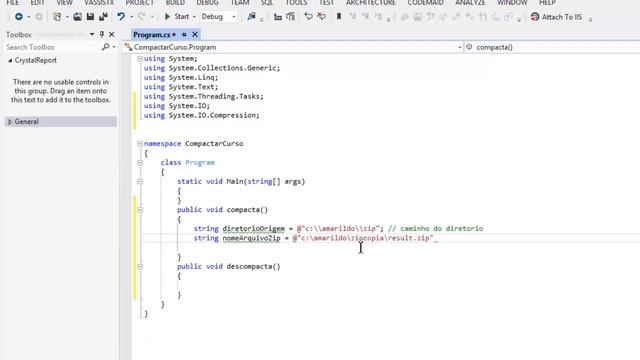Image resolution: width=640 pixels, height=360 pixels.
Task: Click the Program class name in code
Action: click(x=200, y=162)
